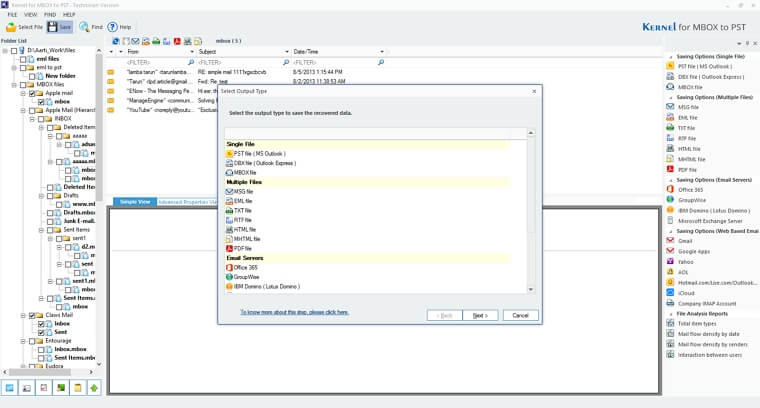The image size is (760, 408).
Task: Click the Cancel button in dialog
Action: coord(521,315)
